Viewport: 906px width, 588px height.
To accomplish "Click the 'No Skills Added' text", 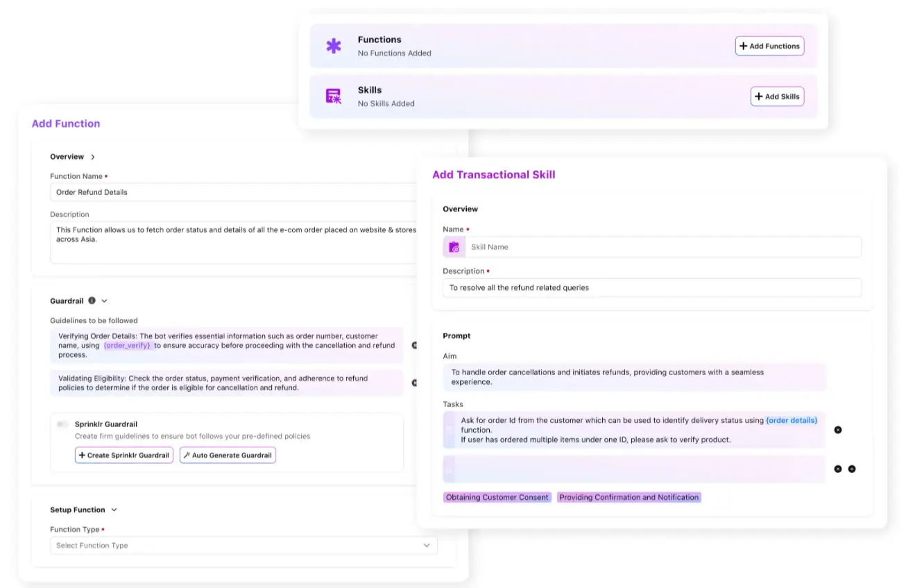I will pos(386,104).
